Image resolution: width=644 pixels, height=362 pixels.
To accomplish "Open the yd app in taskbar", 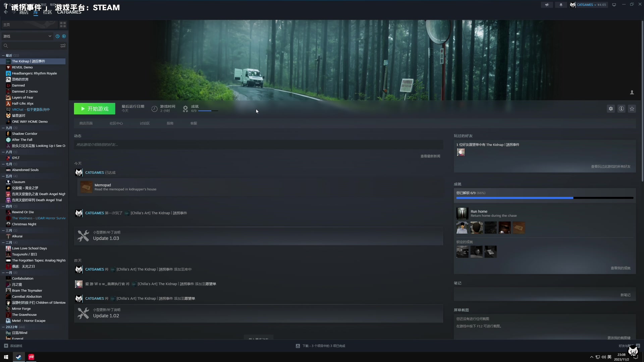I will coord(31,357).
